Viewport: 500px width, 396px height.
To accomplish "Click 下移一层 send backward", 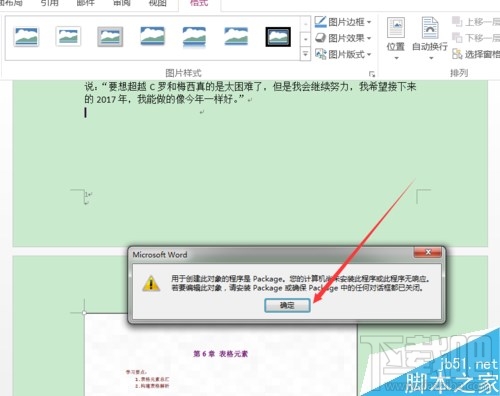I will (x=476, y=38).
